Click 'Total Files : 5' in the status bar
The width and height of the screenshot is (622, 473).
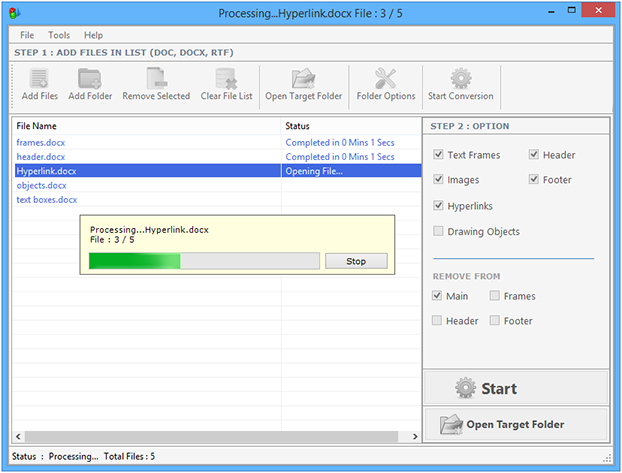[129, 456]
